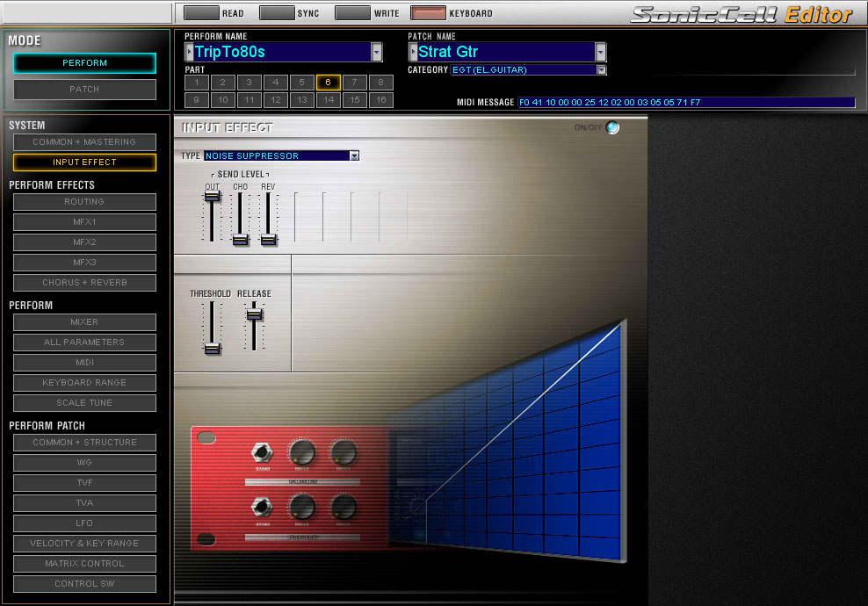This screenshot has height=606, width=868.
Task: Toggle the Input Effect ON/OFF indicator
Action: point(612,127)
